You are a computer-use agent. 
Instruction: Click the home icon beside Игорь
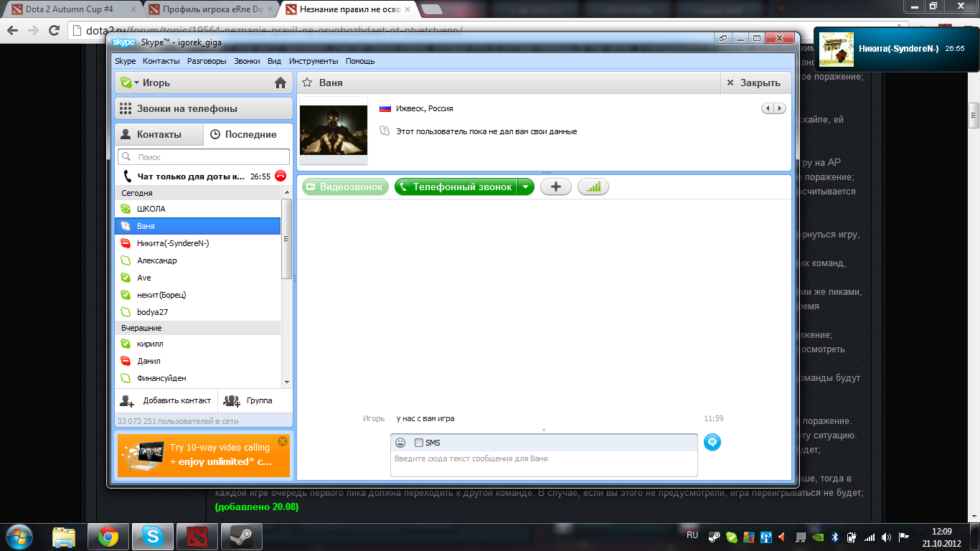281,83
